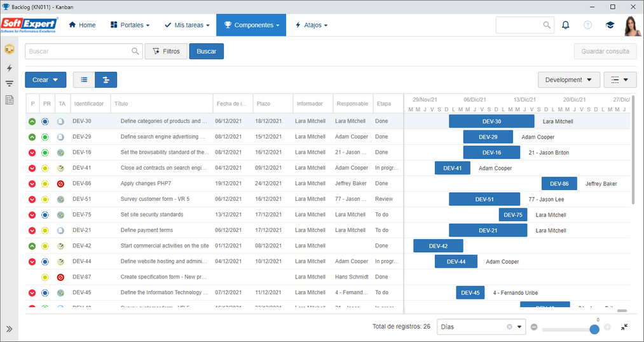Click the magnifier icon in top search box
Image resolution: width=644 pixels, height=342 pixels.
tap(547, 25)
